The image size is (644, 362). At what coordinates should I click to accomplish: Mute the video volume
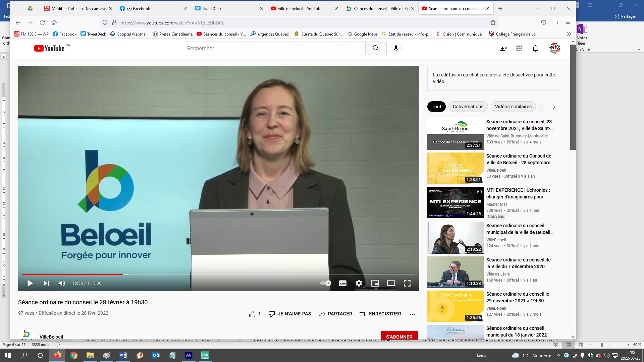click(62, 283)
